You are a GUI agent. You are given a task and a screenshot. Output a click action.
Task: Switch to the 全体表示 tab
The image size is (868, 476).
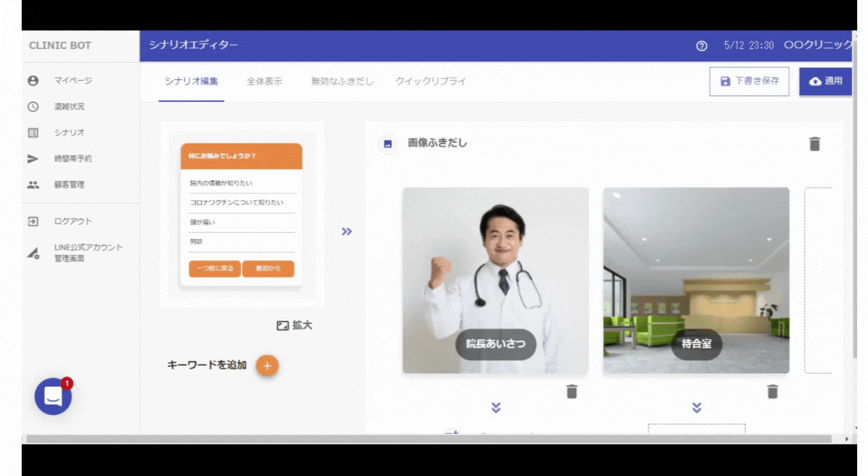(264, 81)
